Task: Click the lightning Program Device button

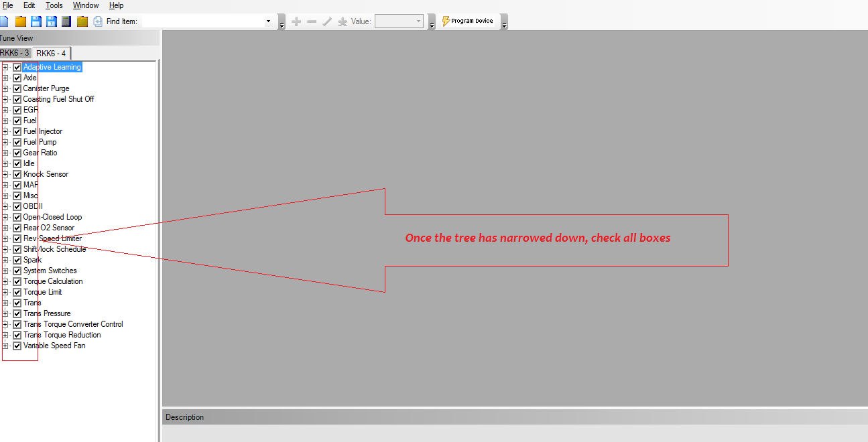Action: (468, 21)
